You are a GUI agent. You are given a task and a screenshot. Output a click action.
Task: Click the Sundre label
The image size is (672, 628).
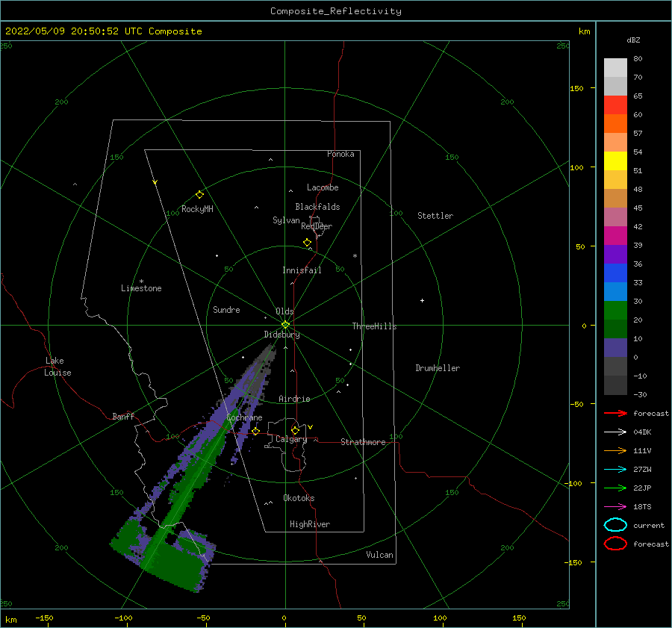tap(226, 310)
